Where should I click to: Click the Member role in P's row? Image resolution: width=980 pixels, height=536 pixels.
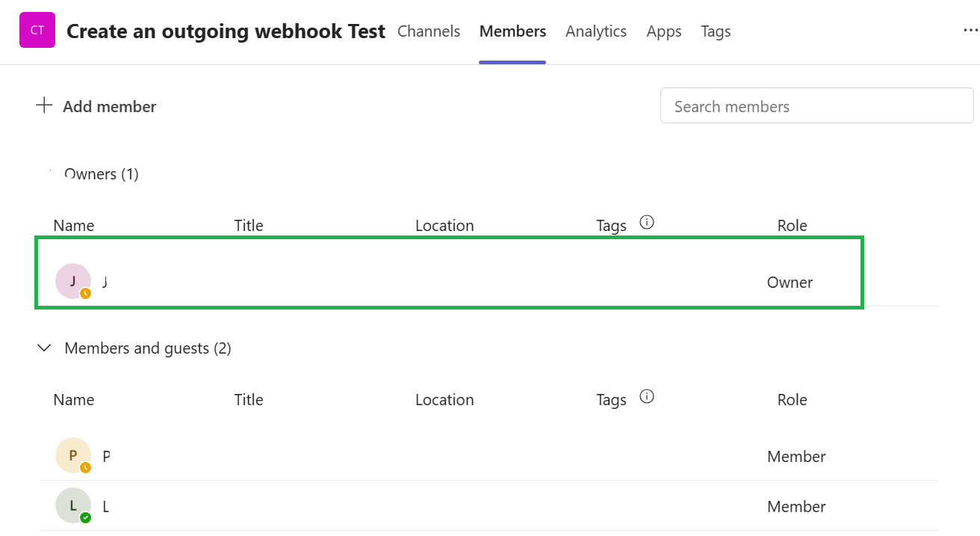click(x=796, y=457)
